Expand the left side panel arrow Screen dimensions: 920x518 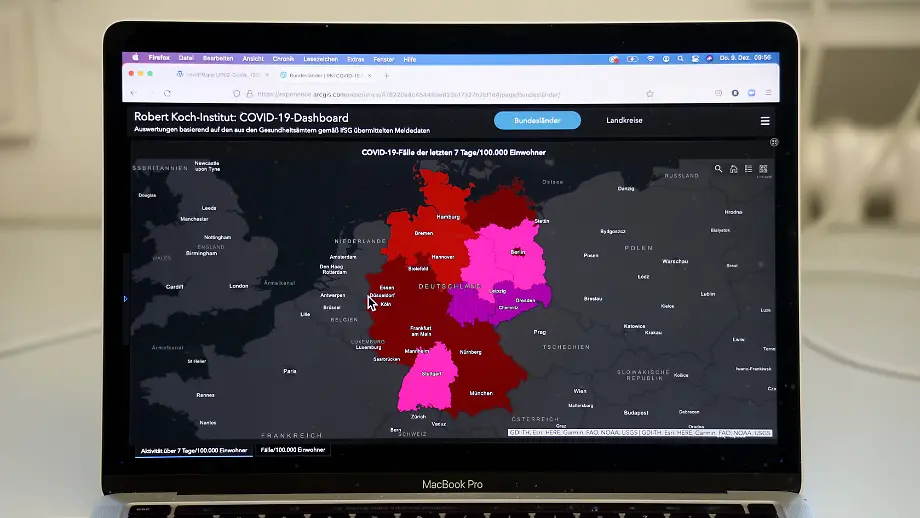pyautogui.click(x=125, y=298)
